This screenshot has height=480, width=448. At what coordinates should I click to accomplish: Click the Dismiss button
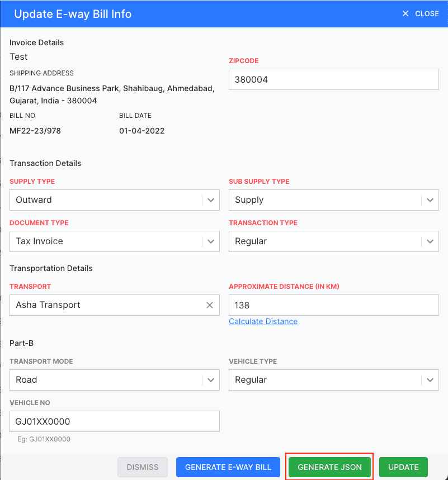point(142,467)
